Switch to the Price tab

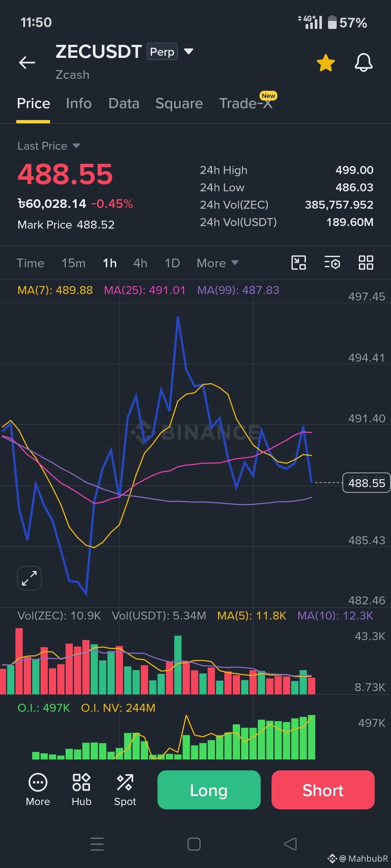33,103
